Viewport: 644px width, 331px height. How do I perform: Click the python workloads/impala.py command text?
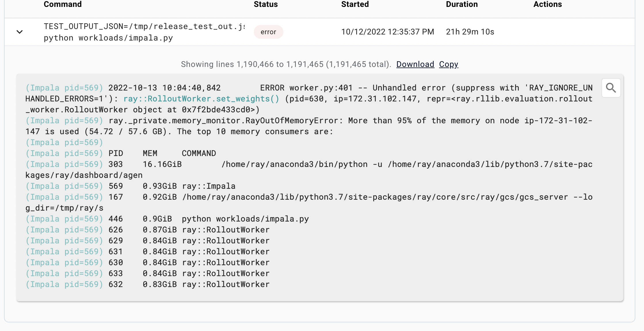point(108,38)
